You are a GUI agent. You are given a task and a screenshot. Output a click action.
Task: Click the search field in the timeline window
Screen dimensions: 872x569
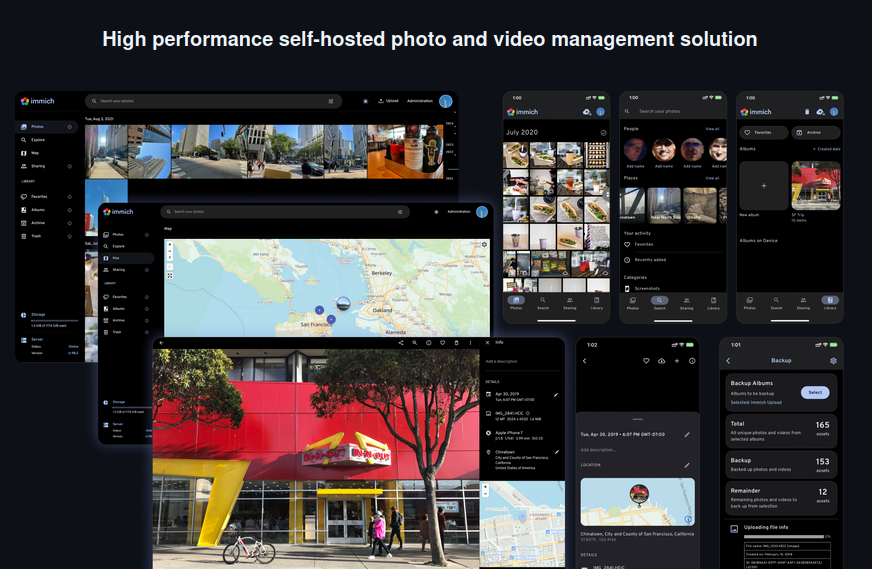click(213, 101)
